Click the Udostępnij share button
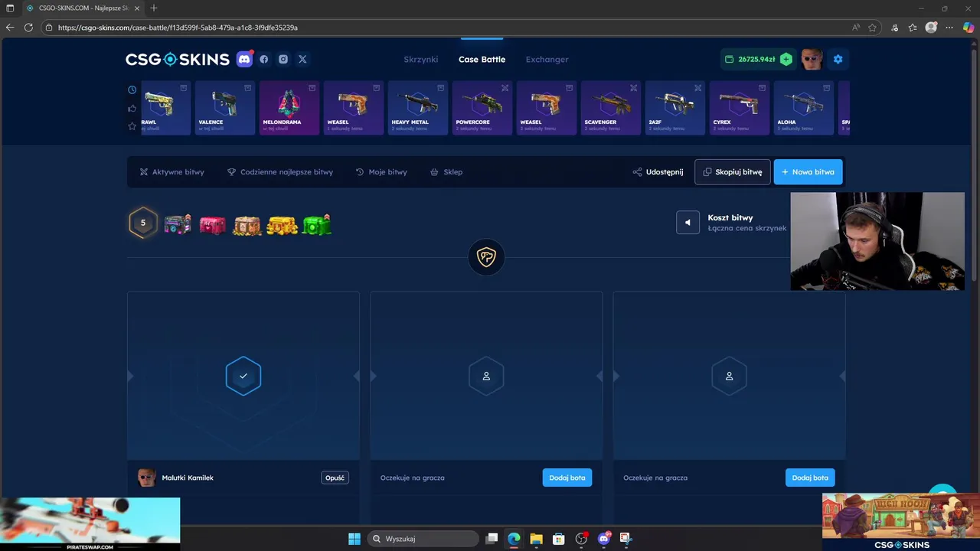The width and height of the screenshot is (980, 551). [658, 172]
